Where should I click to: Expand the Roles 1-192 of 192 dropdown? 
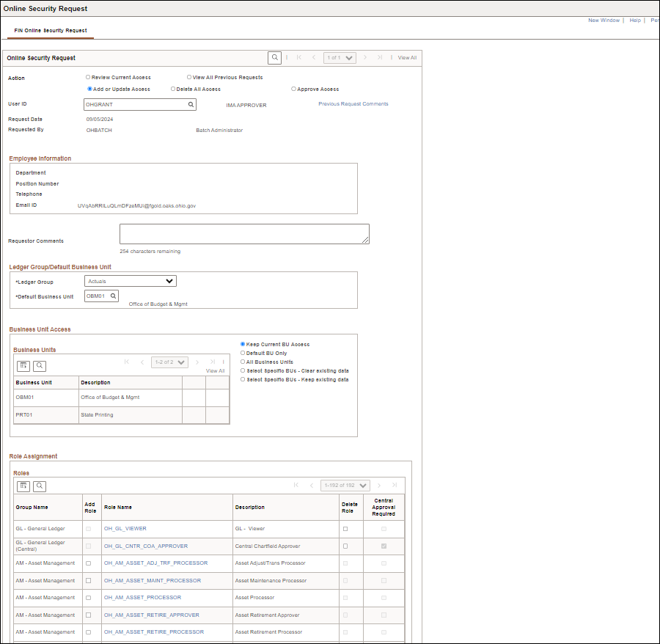click(x=345, y=485)
